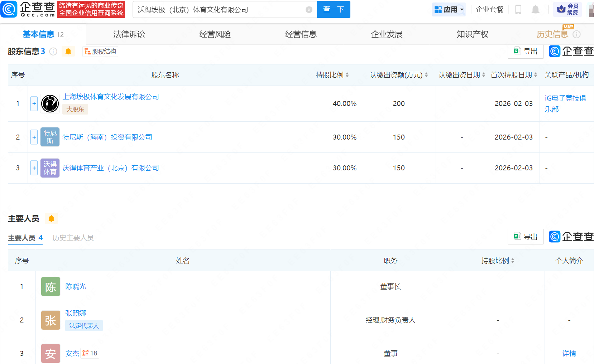Expand the 沃得体育产业 shareholder row
Image resolution: width=594 pixels, height=364 pixels.
(34, 168)
